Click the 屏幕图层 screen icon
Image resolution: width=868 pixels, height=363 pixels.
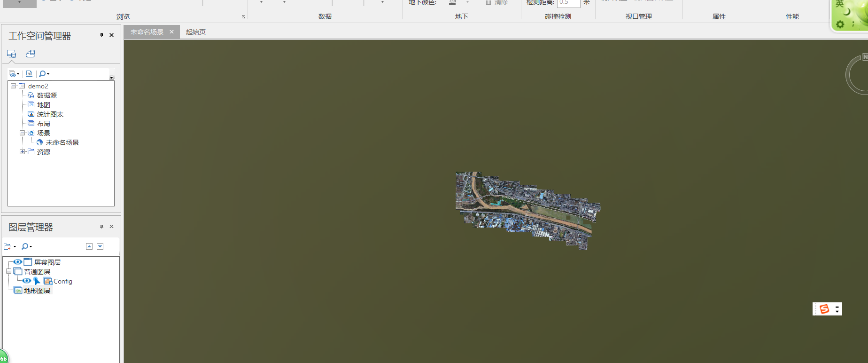click(x=28, y=262)
